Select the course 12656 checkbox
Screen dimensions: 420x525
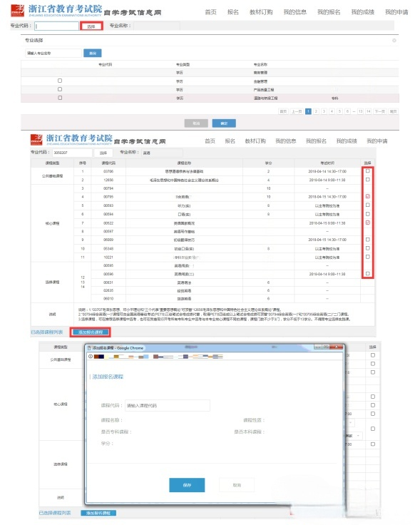(368, 180)
